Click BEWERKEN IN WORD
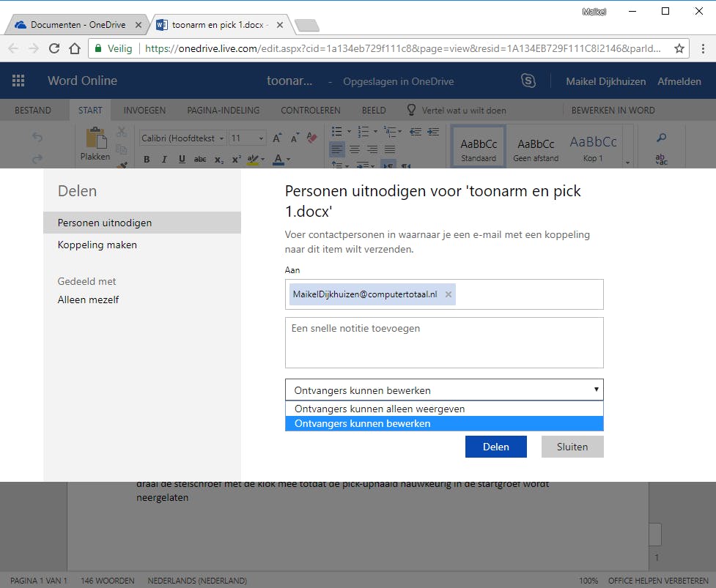The width and height of the screenshot is (716, 588). point(613,111)
